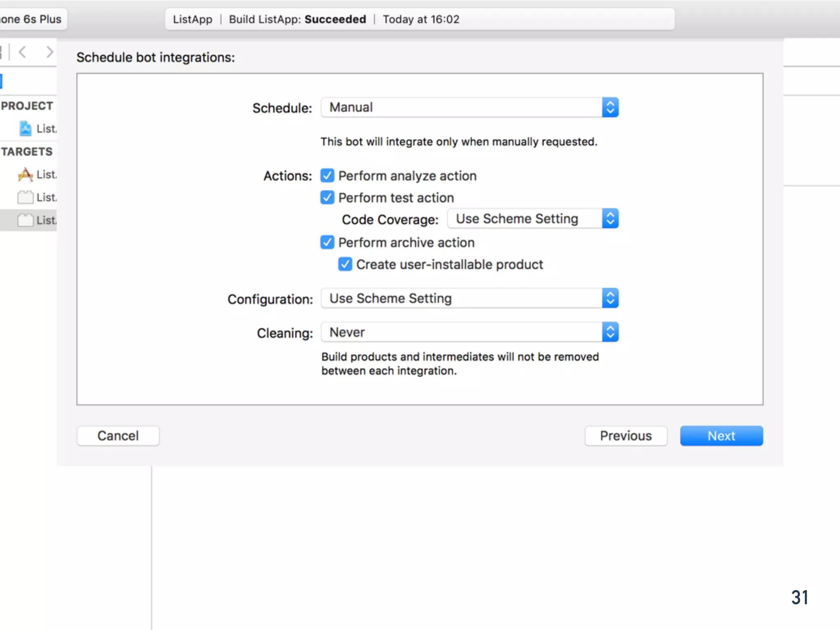
Task: Uncheck Perform analyze action
Action: click(x=327, y=176)
